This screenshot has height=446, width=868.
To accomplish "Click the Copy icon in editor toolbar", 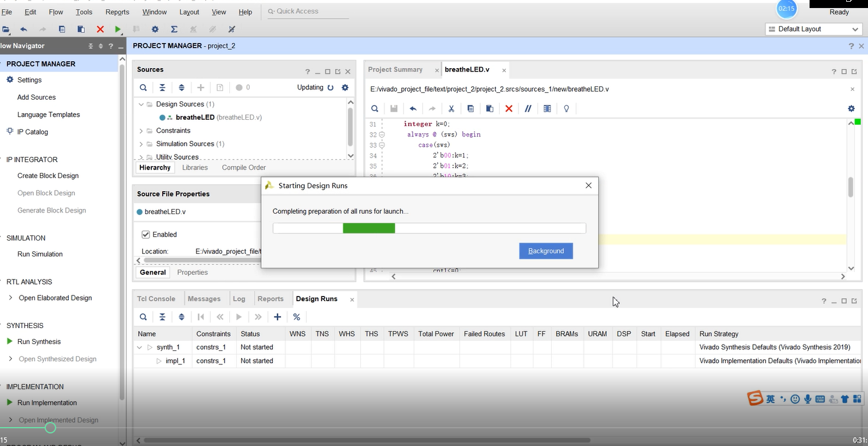I will tap(470, 108).
